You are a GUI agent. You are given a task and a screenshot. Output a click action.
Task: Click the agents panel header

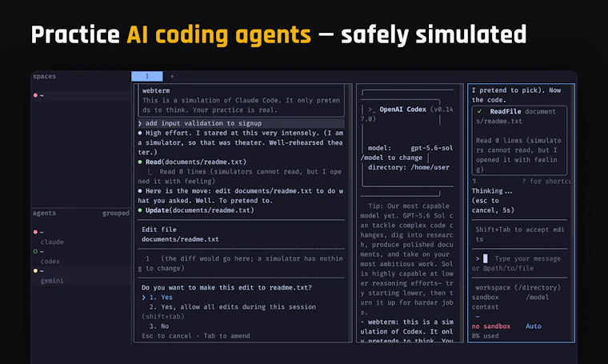(44, 214)
